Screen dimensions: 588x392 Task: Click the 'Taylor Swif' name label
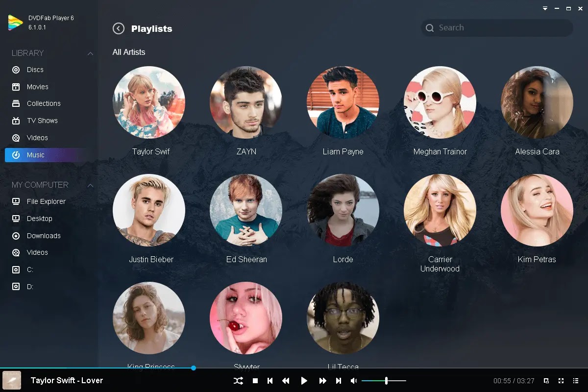tap(151, 151)
